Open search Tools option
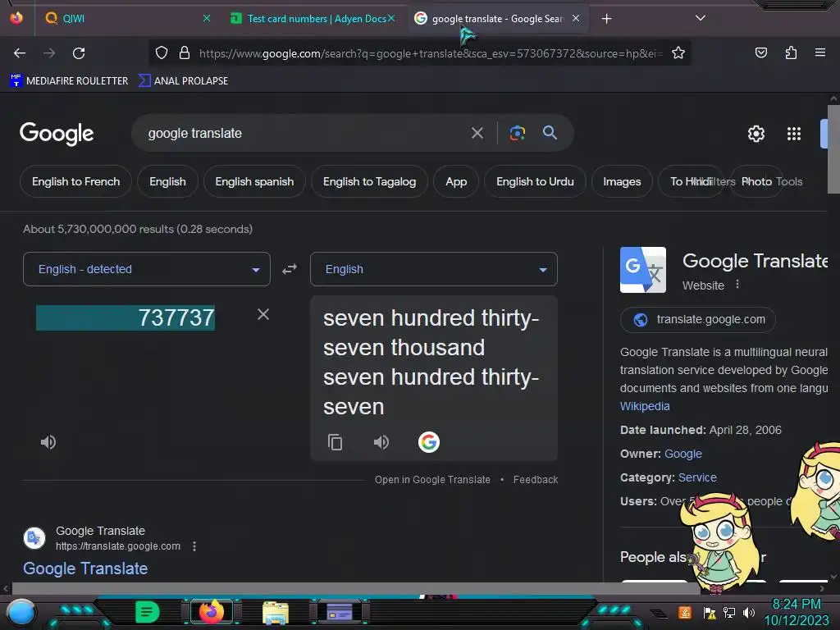This screenshot has width=840, height=630. click(789, 181)
